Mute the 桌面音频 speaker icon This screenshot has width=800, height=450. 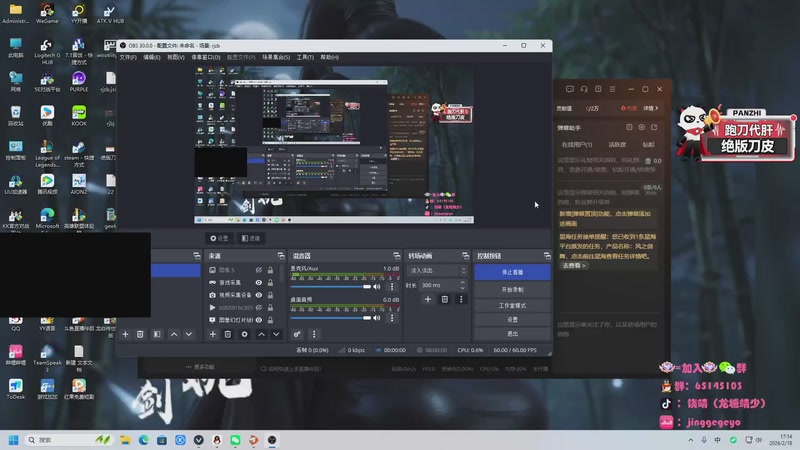coord(377,318)
